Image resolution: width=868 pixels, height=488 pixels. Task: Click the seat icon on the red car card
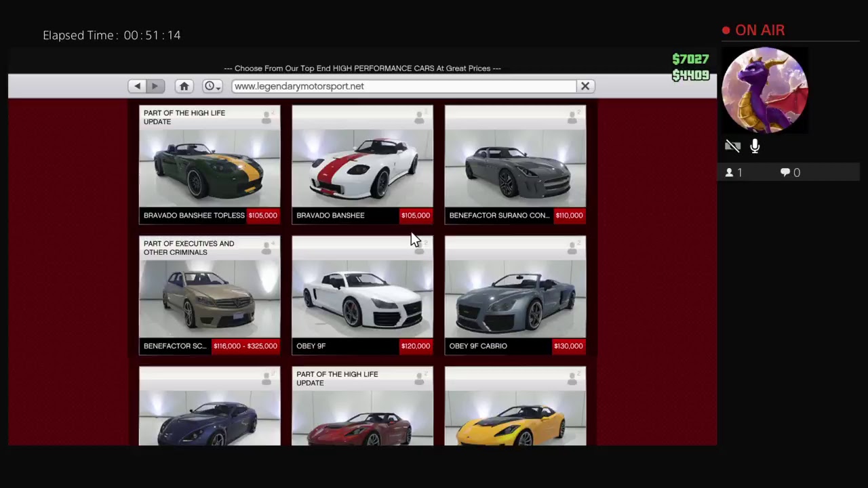pyautogui.click(x=420, y=380)
